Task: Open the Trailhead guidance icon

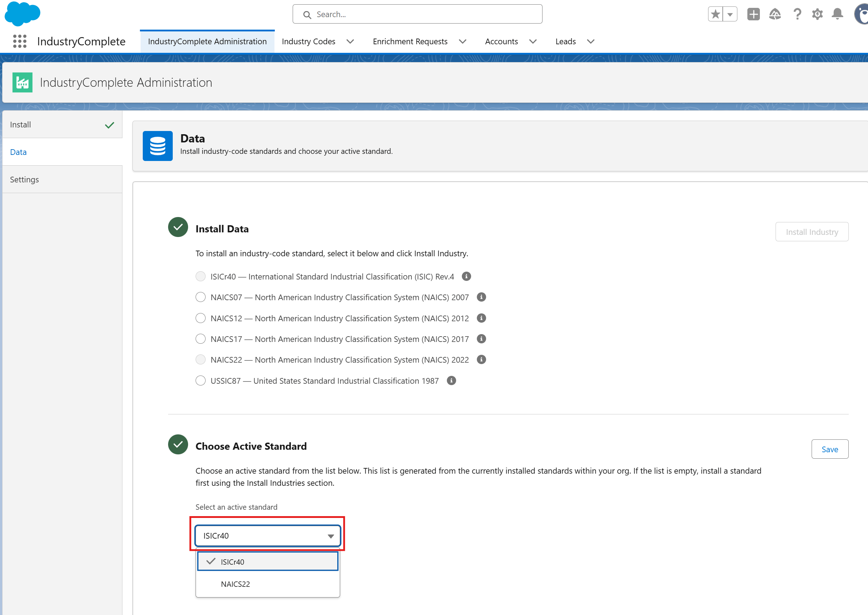Action: (x=775, y=14)
